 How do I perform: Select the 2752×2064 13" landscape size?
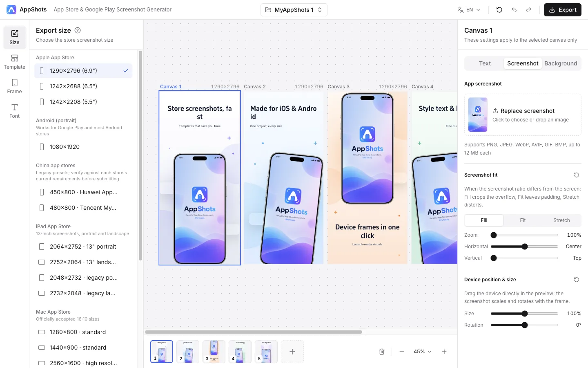click(x=83, y=262)
